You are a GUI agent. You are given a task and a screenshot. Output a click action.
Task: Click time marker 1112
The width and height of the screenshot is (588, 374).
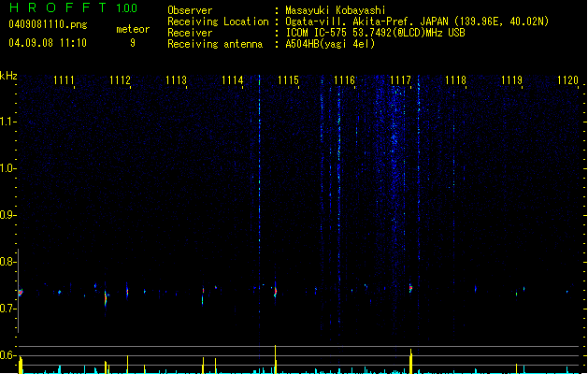120,80
